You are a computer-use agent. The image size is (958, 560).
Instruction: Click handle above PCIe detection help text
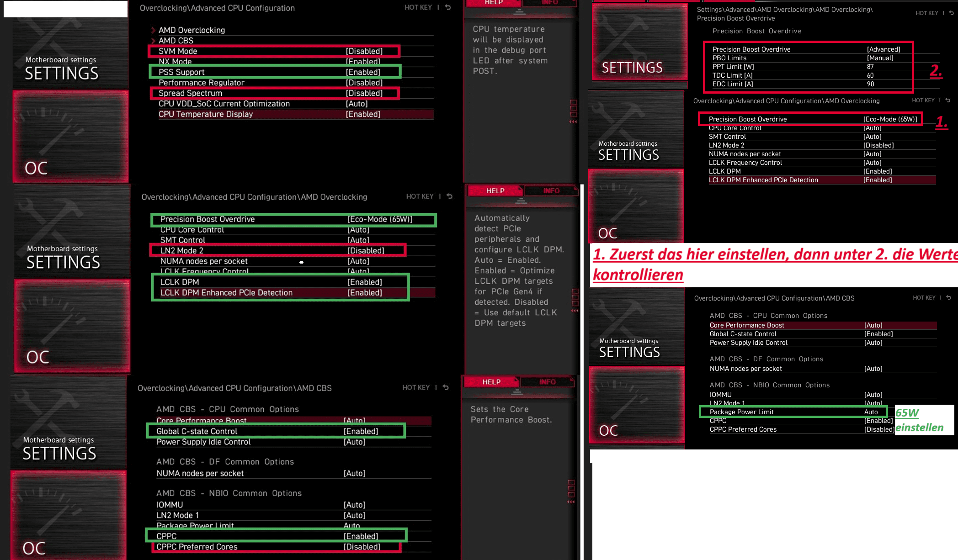coord(521,201)
